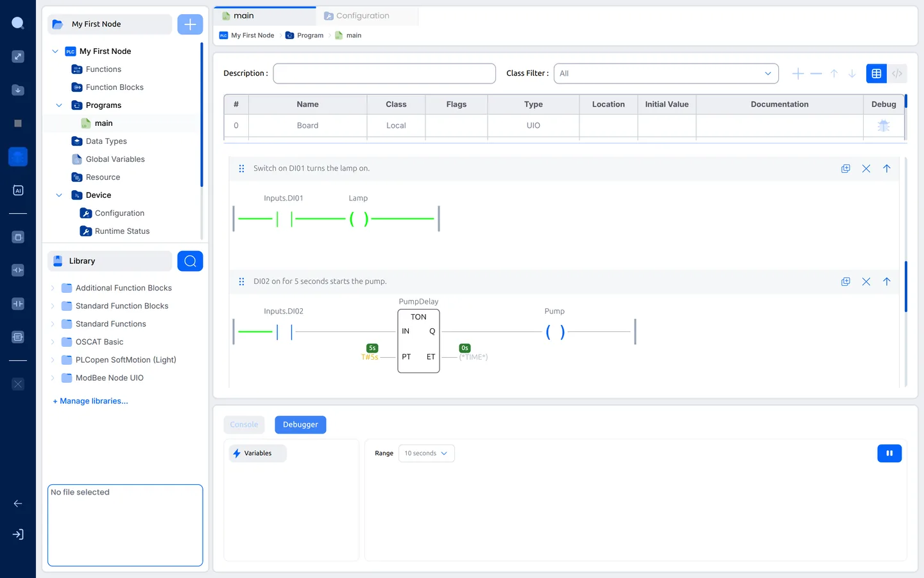This screenshot has width=924, height=578.
Task: Move the 'DI02 on for 5 seconds' rung up
Action: pos(887,281)
